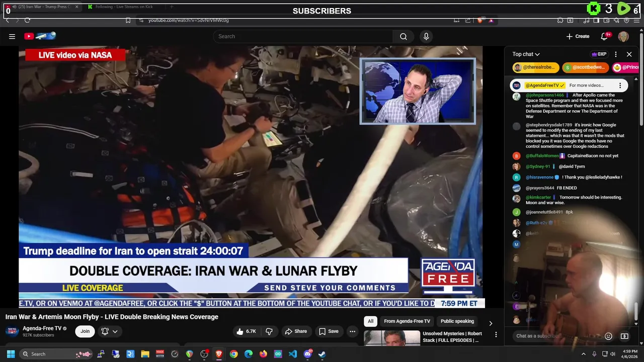Screen dimensions: 644x362
Task: Click the Agenda-Free TV channel avatar
Action: pos(13,331)
